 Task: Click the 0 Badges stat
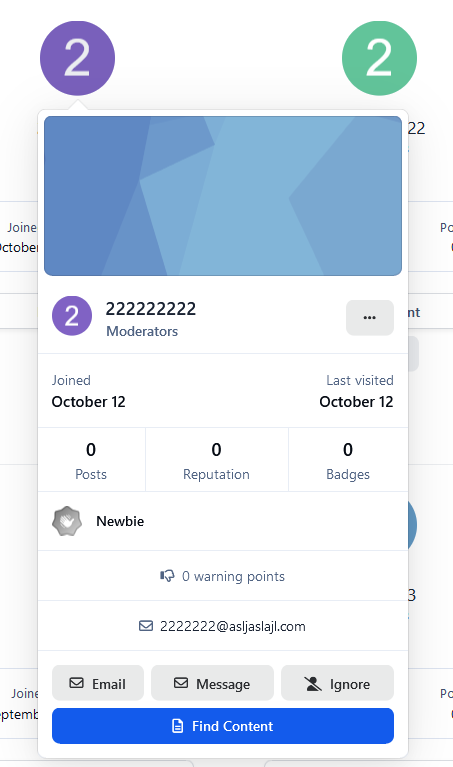tap(348, 460)
